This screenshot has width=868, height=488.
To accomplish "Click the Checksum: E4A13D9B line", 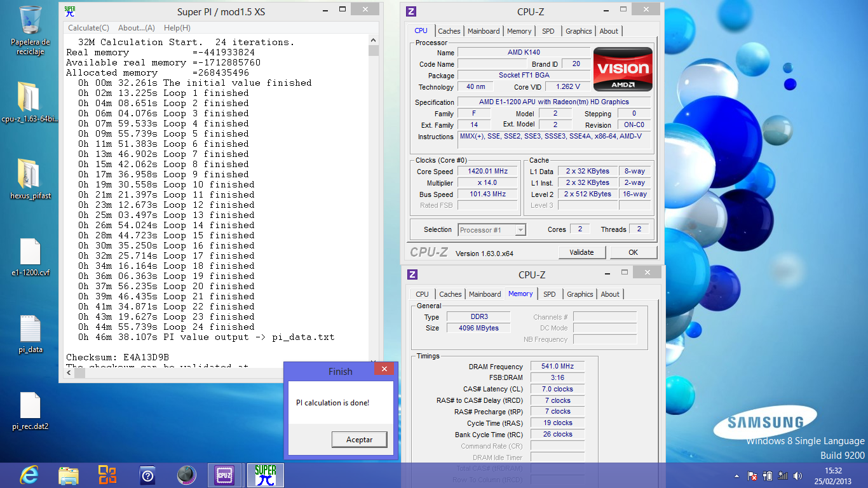I will pos(118,357).
